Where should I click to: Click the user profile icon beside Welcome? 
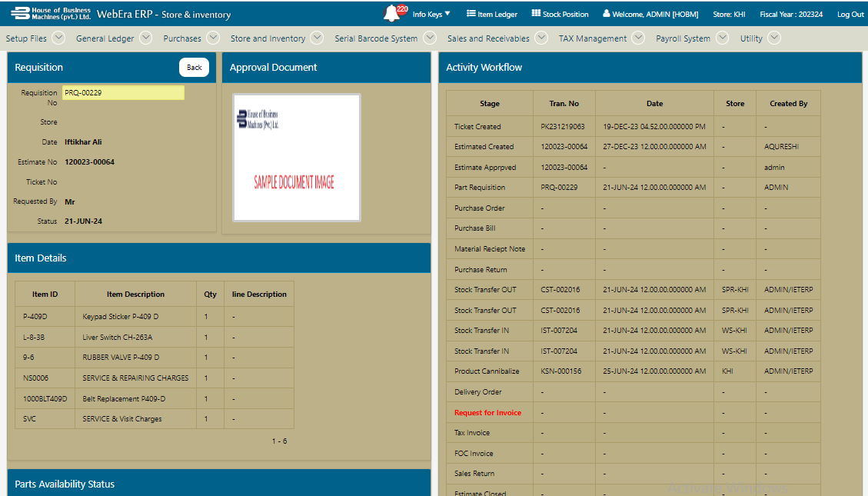[606, 13]
